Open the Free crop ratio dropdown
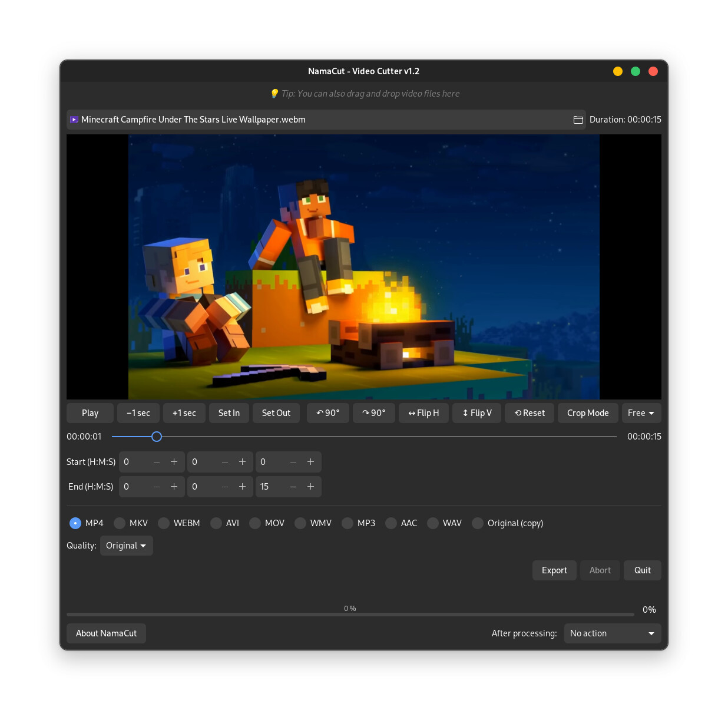 click(x=641, y=413)
